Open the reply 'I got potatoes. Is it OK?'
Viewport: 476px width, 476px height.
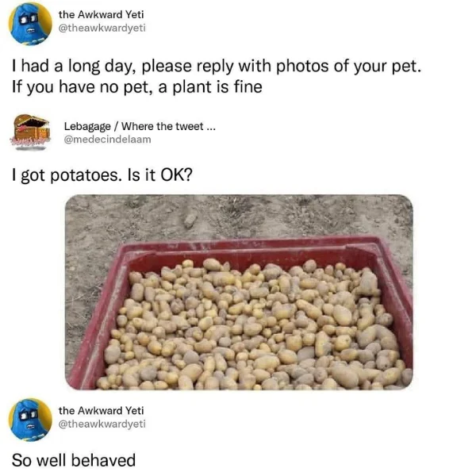(x=102, y=175)
